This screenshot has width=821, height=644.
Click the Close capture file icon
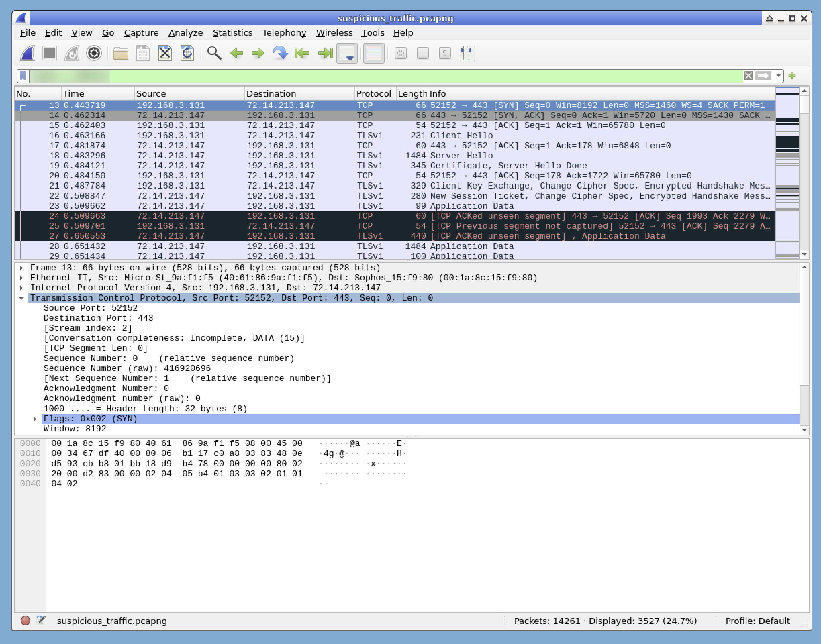tap(165, 53)
